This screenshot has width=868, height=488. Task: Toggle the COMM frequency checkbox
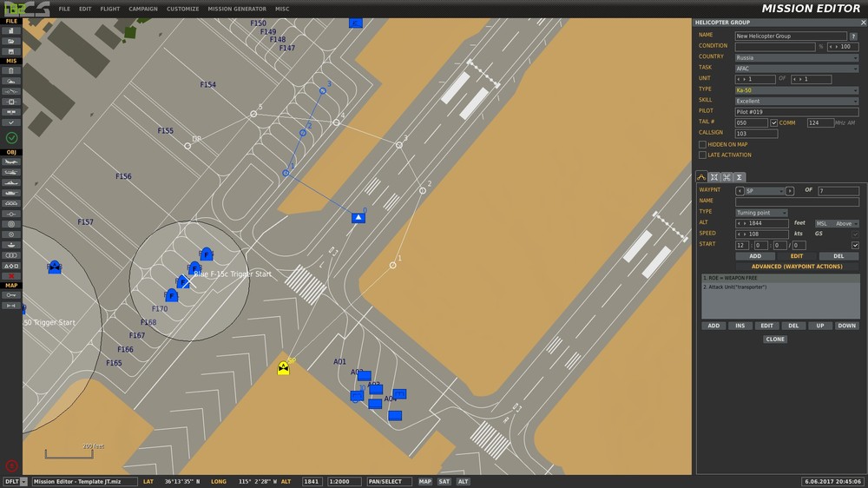pos(774,123)
